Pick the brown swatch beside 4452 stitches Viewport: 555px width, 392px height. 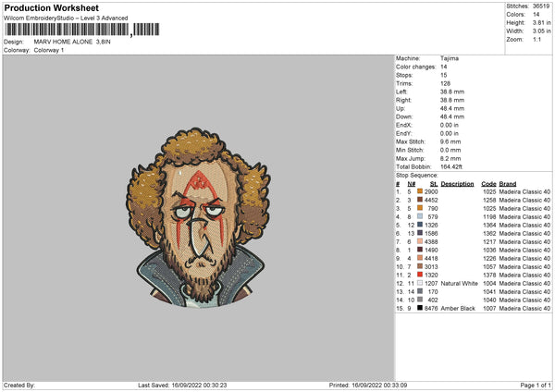[420, 200]
